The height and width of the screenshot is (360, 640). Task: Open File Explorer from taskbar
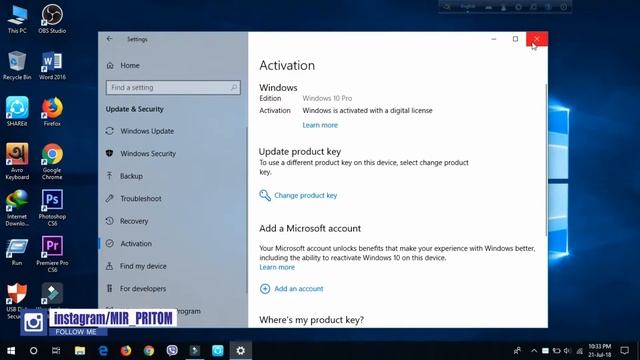point(80,351)
